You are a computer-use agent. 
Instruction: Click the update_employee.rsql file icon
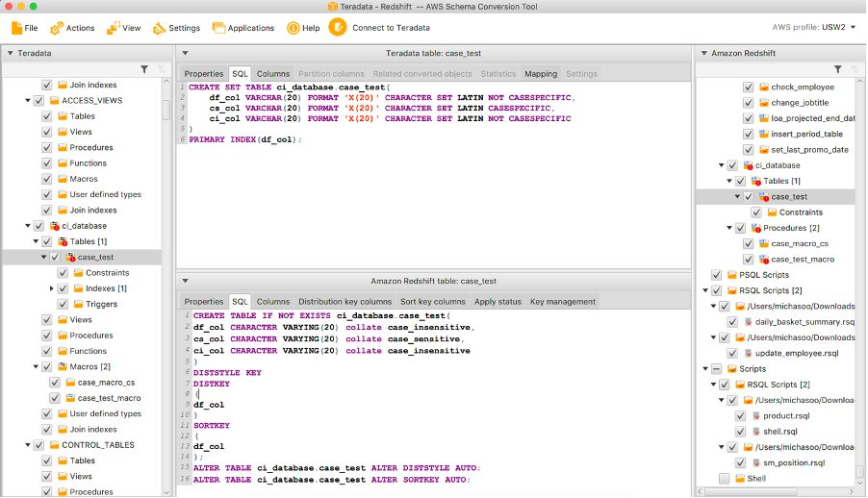749,354
